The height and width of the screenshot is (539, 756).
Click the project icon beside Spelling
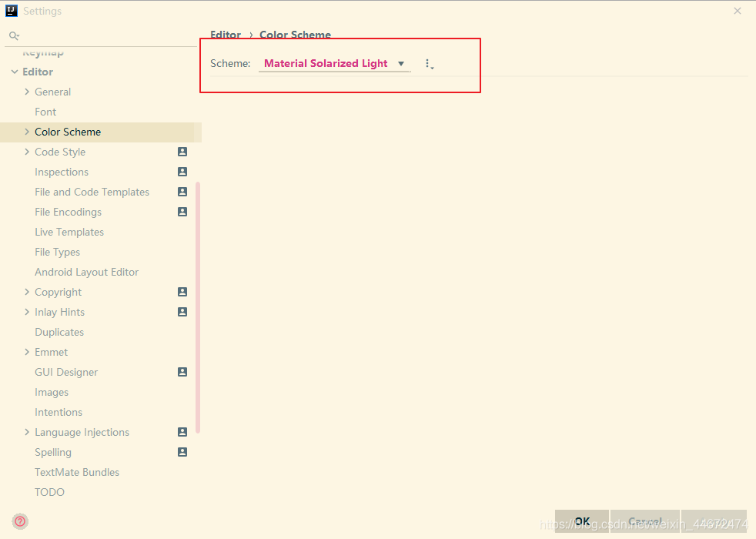[182, 452]
